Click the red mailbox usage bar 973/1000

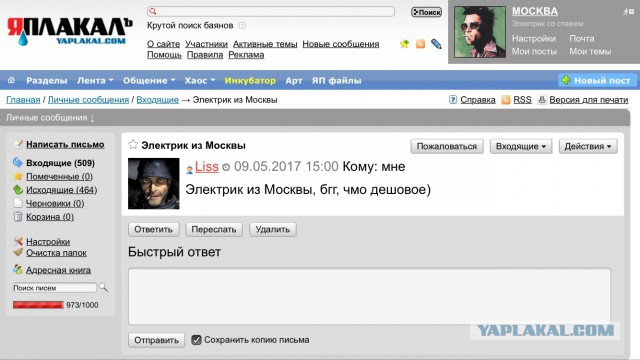click(x=38, y=305)
